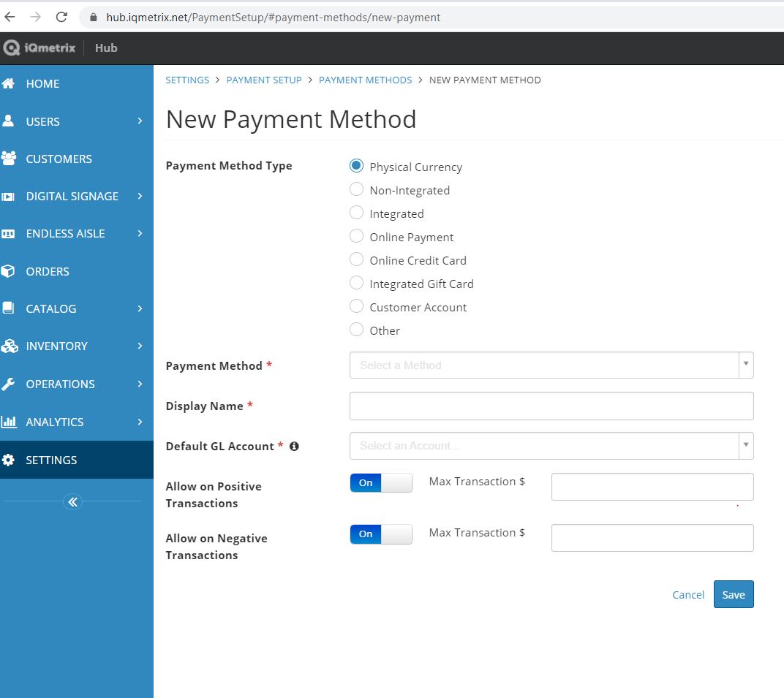784x698 pixels.
Task: Select the Non-Integrated radio button
Action: (x=357, y=190)
